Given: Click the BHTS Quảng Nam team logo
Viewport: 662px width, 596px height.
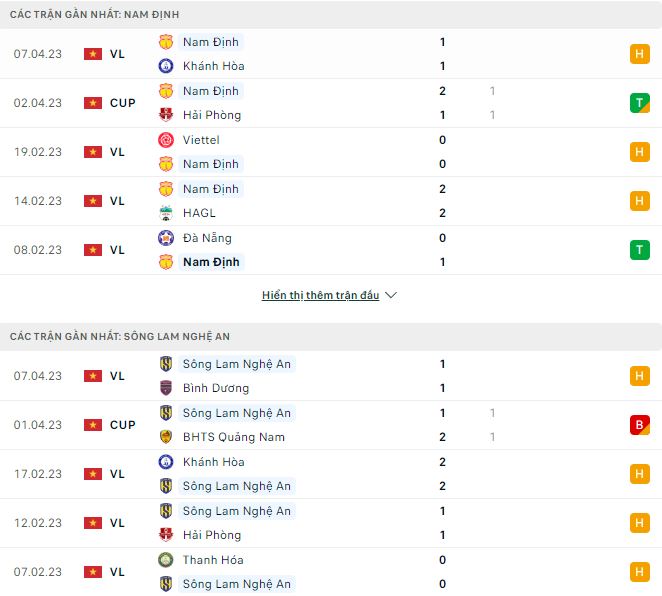Looking at the screenshot, I should (x=166, y=437).
